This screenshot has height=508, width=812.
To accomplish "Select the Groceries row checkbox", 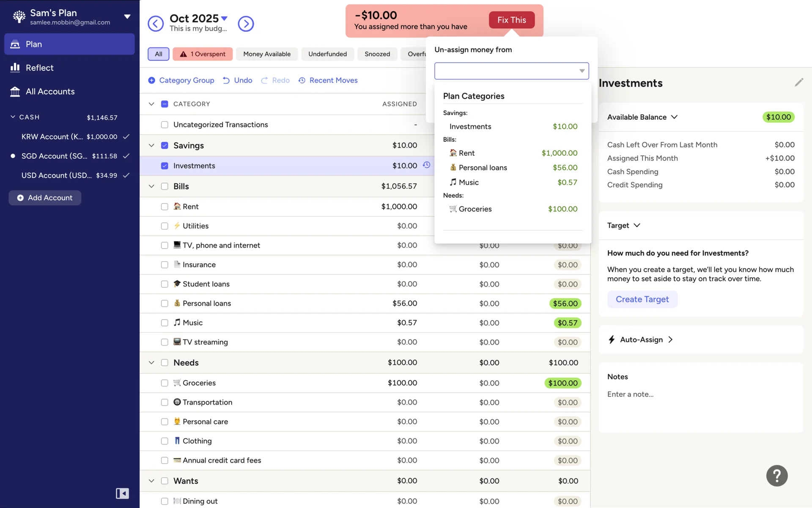I will click(x=165, y=383).
